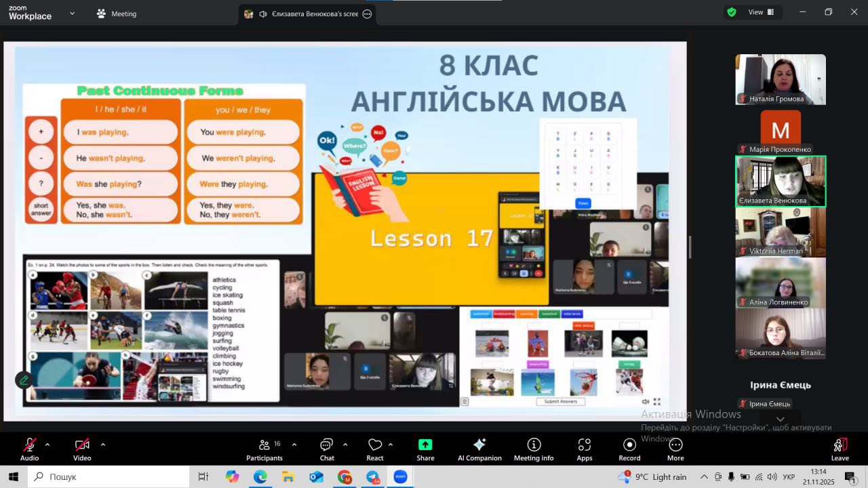Click the green Share screen icon
The width and height of the screenshot is (868, 488).
pyautogui.click(x=425, y=445)
